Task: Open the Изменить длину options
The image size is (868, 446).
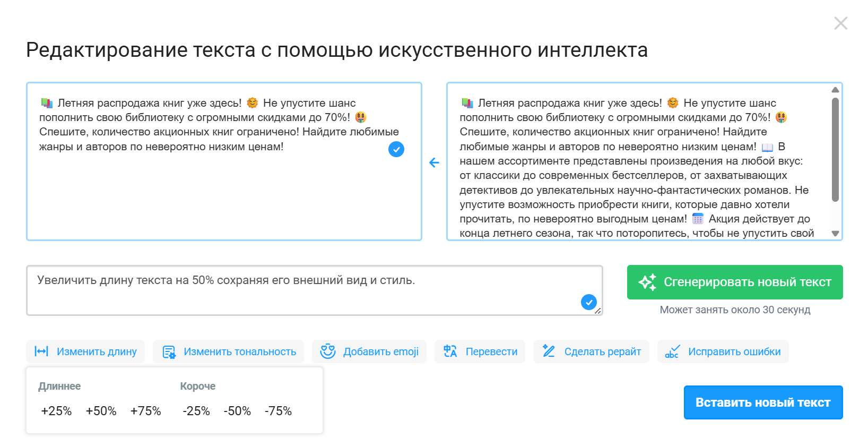Action: (x=85, y=351)
